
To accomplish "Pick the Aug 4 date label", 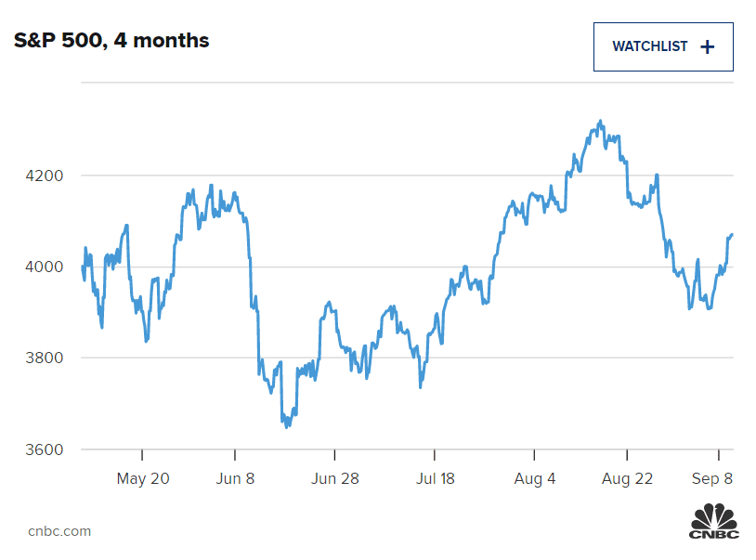I will pyautogui.click(x=534, y=479).
